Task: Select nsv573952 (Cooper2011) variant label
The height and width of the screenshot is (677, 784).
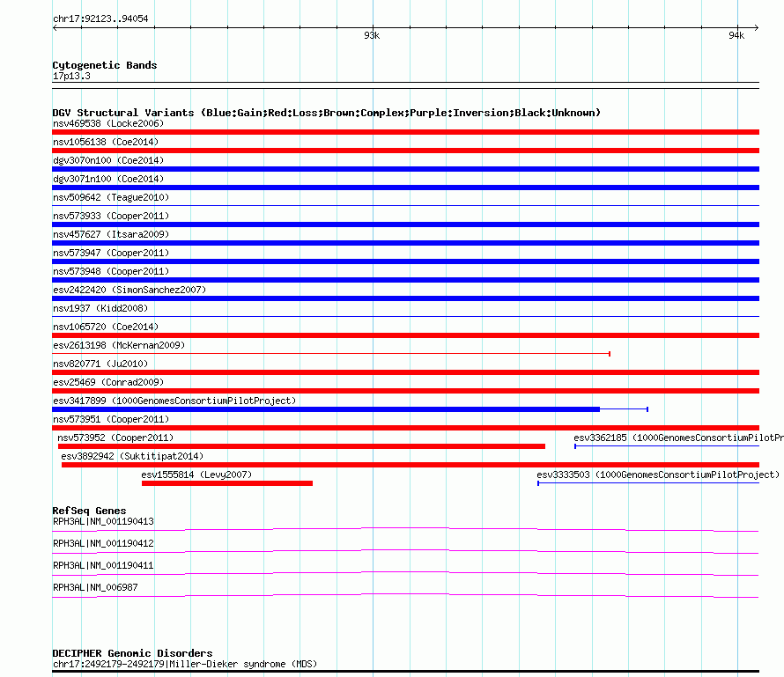Action: pyautogui.click(x=115, y=438)
